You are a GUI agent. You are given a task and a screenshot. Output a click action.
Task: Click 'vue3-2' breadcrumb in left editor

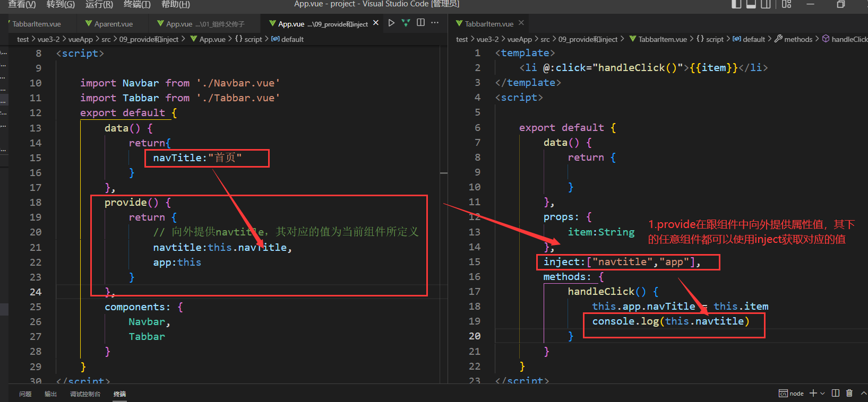[48, 39]
